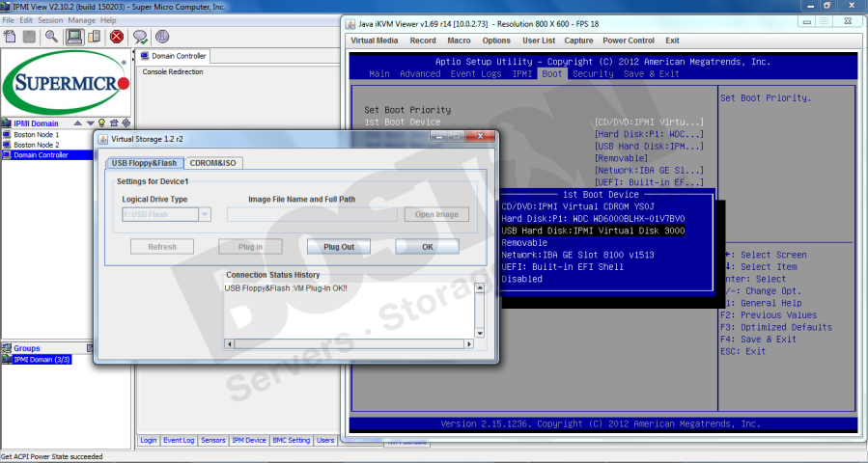This screenshot has width=868, height=463.
Task: Open the Manage menu in IPMI View
Action: coord(82,20)
